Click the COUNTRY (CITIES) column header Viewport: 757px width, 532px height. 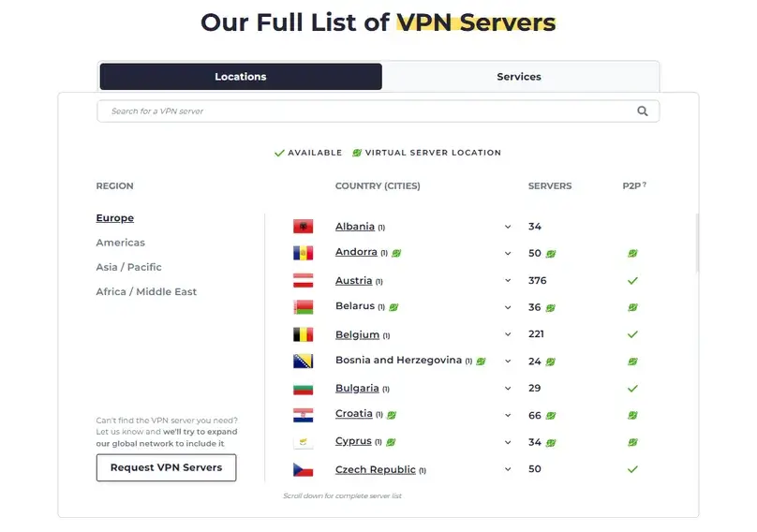(378, 185)
